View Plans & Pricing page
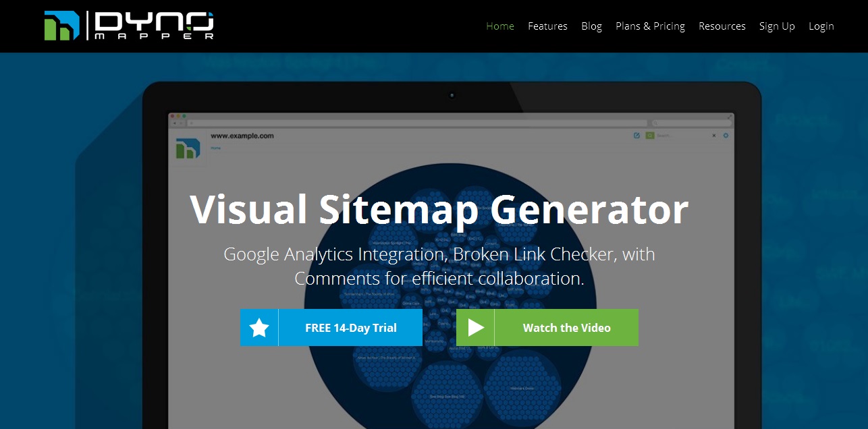The height and width of the screenshot is (429, 868). click(x=650, y=26)
